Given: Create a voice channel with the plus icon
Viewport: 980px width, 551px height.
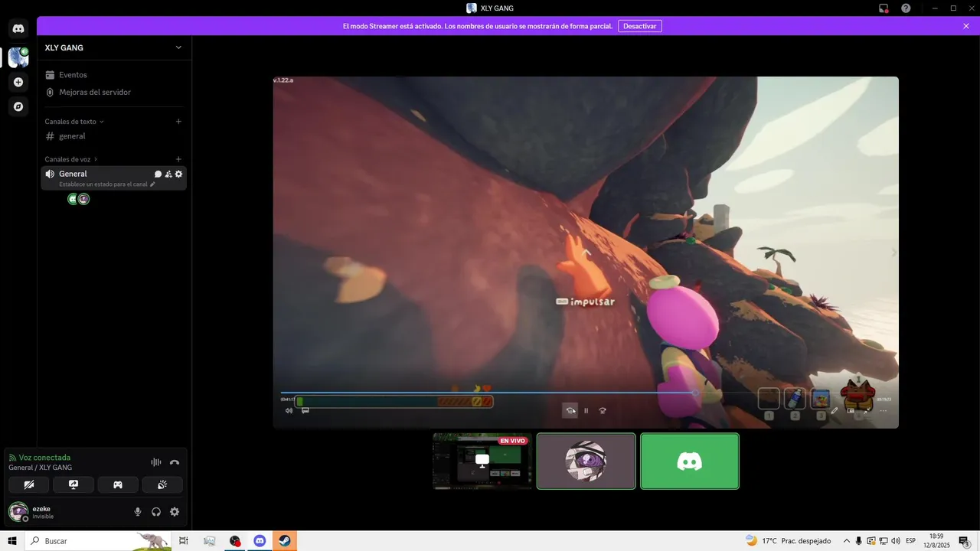Looking at the screenshot, I should (178, 159).
